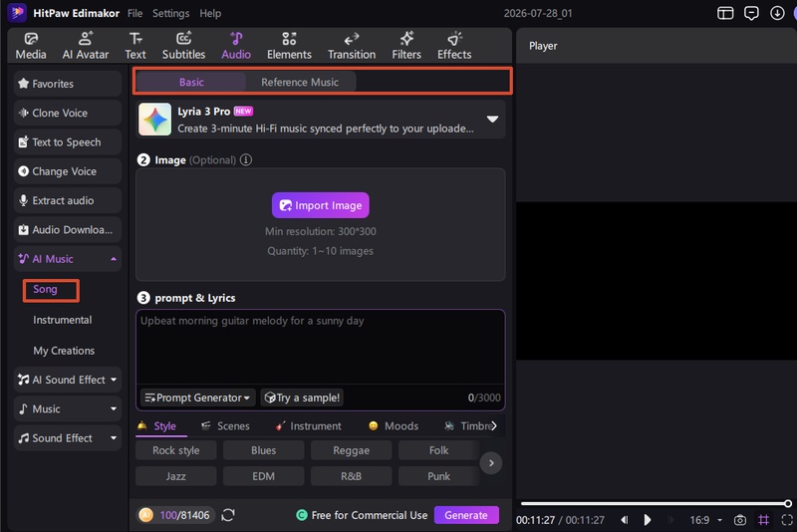
Task: Toggle the EDM style tag
Action: pos(263,476)
